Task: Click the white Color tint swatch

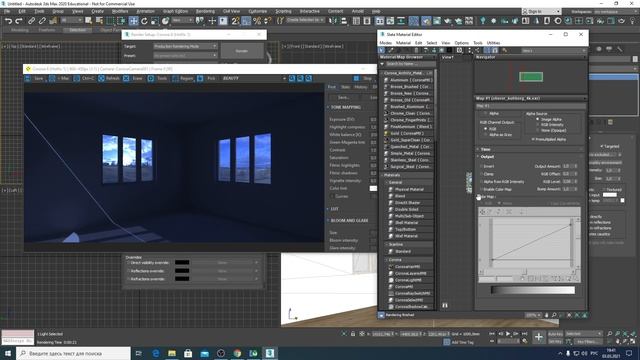Action: [x=373, y=188]
